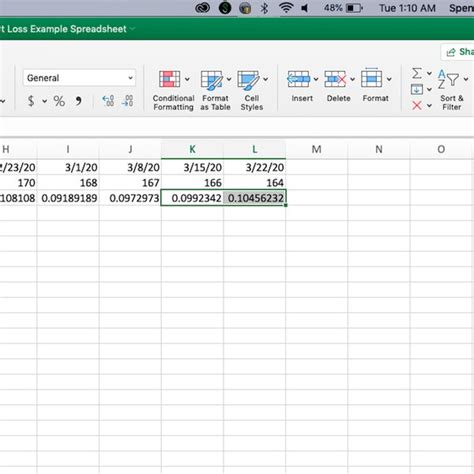
Task: Select cell containing 168
Action: (x=68, y=183)
